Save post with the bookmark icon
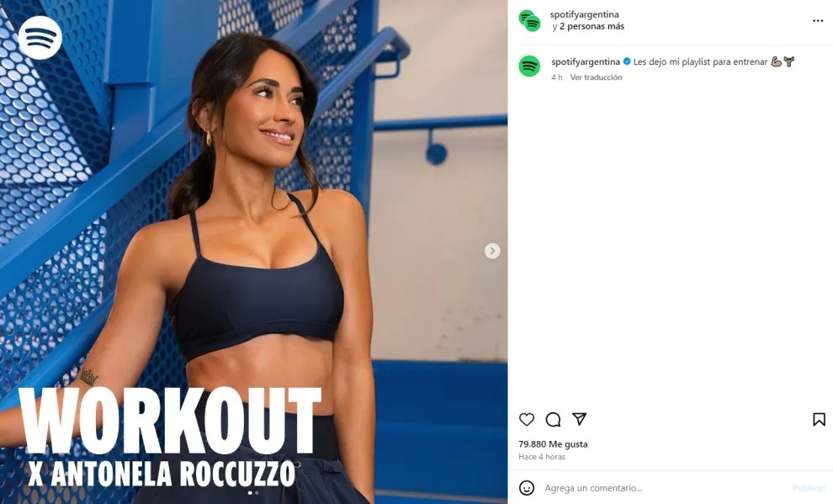833x504 pixels. click(819, 420)
